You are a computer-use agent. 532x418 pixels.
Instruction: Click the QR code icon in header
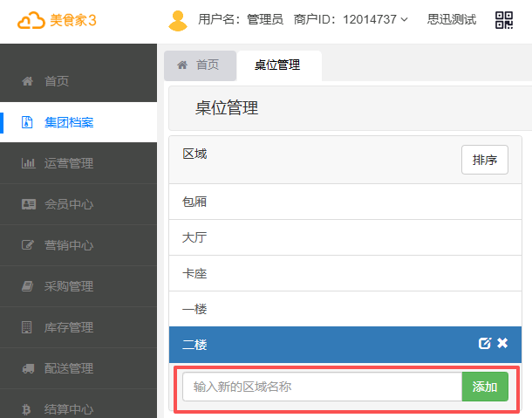[504, 20]
